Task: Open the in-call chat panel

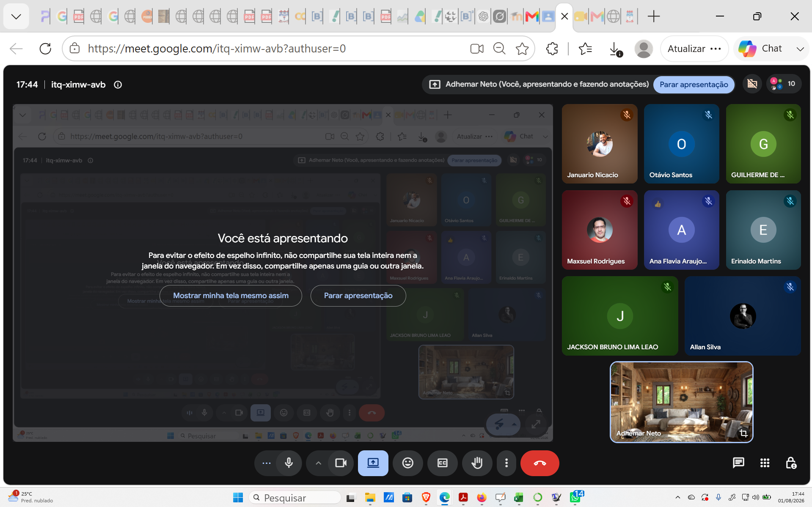Action: pos(738,463)
